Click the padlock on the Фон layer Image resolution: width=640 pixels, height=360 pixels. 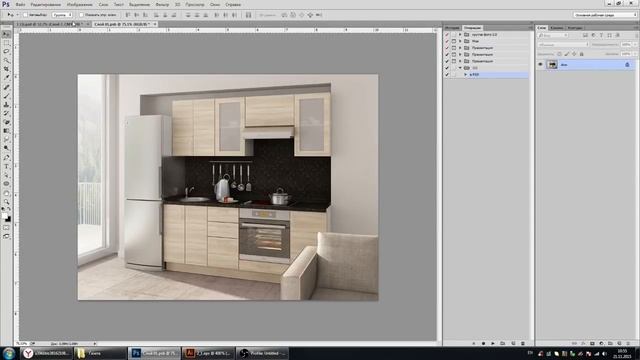coord(627,64)
